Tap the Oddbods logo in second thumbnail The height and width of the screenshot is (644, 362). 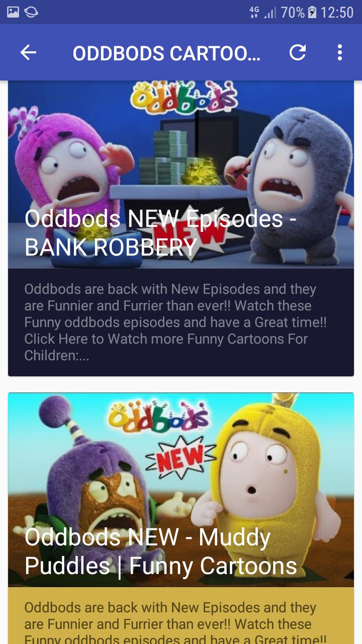coord(158,414)
